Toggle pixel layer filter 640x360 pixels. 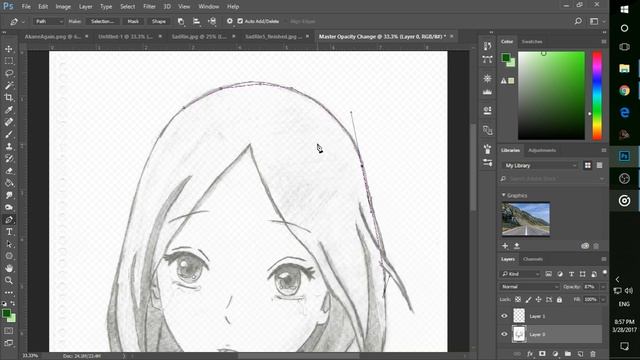click(548, 274)
